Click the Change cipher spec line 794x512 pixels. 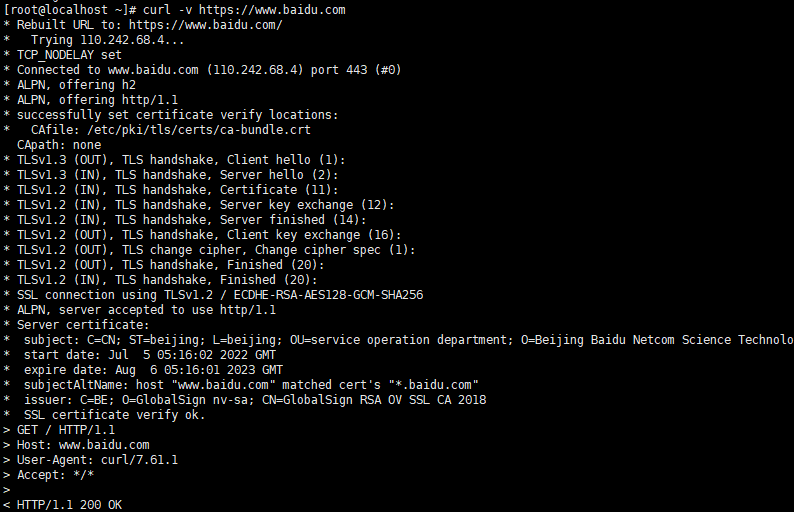(x=216, y=250)
